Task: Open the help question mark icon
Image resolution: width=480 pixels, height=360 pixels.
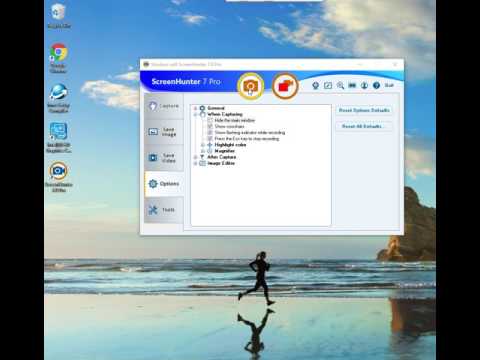Action: tap(376, 86)
